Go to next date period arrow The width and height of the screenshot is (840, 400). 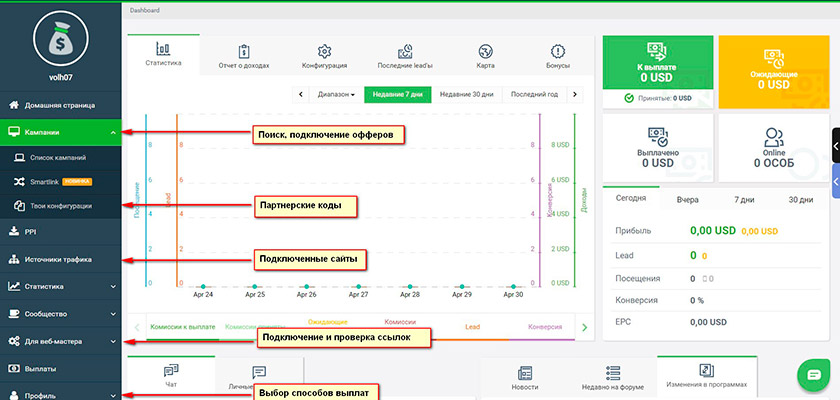tap(575, 94)
